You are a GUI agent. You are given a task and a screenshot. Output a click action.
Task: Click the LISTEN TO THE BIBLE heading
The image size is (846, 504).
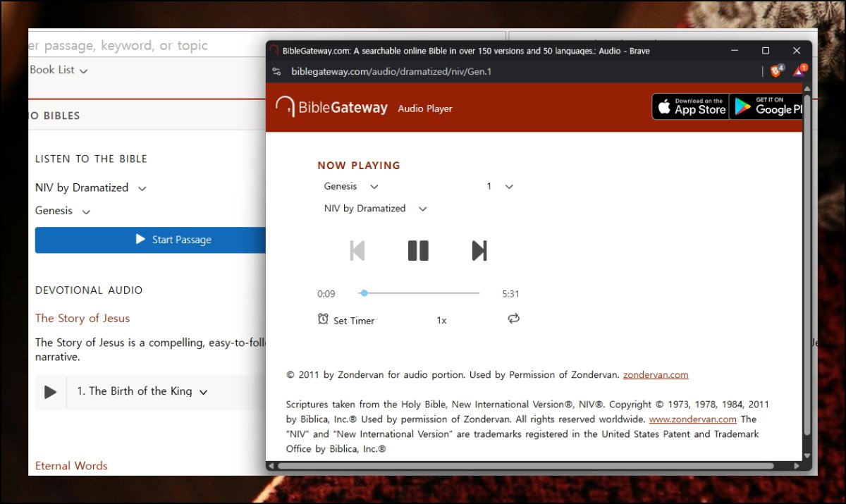(92, 159)
